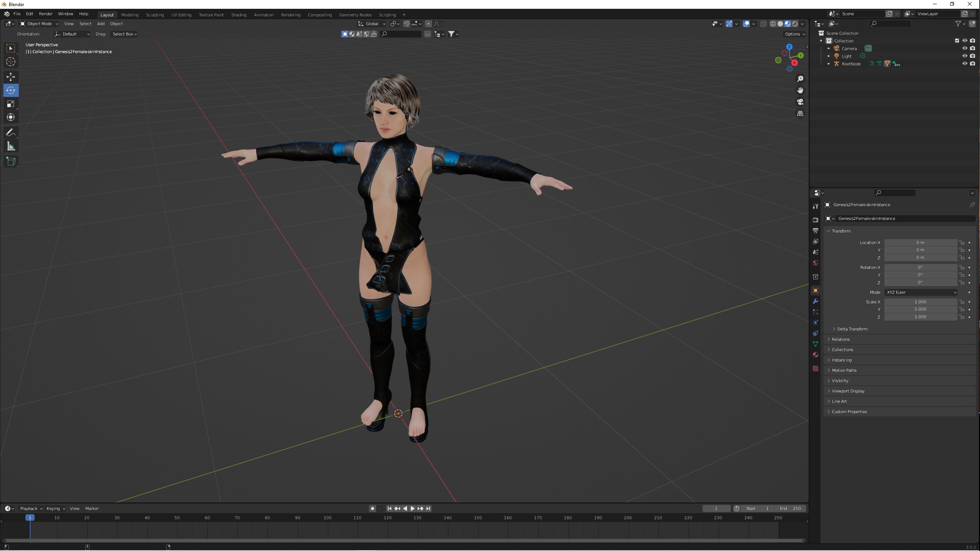Hide the RootNode in viewport
980x551 pixels.
click(x=964, y=64)
